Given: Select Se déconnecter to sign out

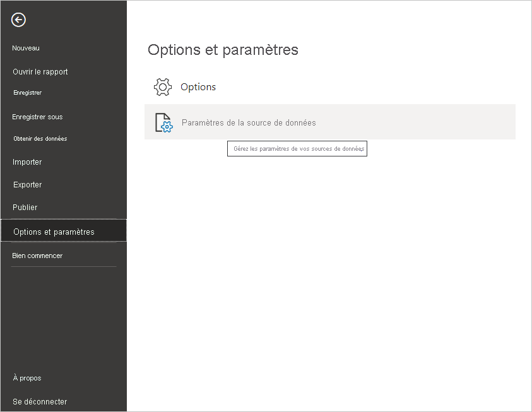Looking at the screenshot, I should click(39, 401).
